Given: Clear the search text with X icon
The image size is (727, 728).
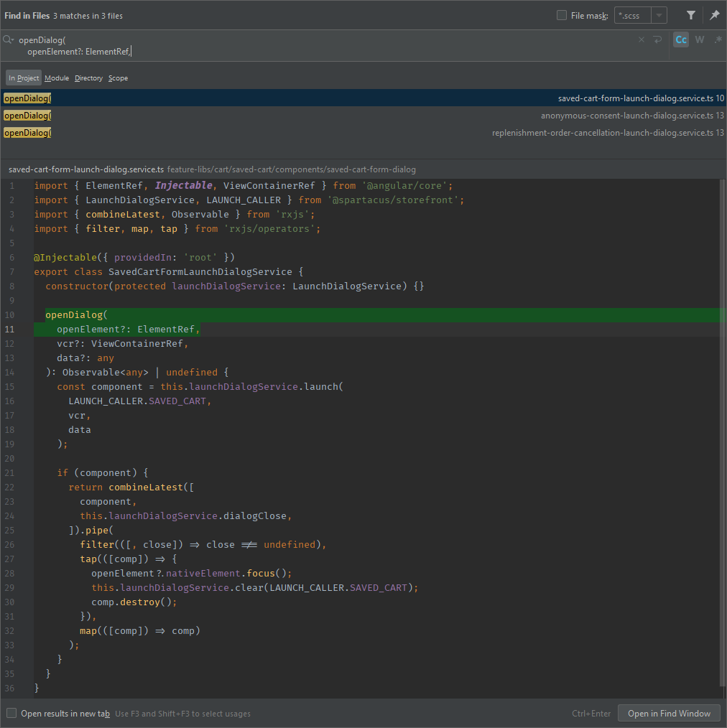Looking at the screenshot, I should point(641,40).
